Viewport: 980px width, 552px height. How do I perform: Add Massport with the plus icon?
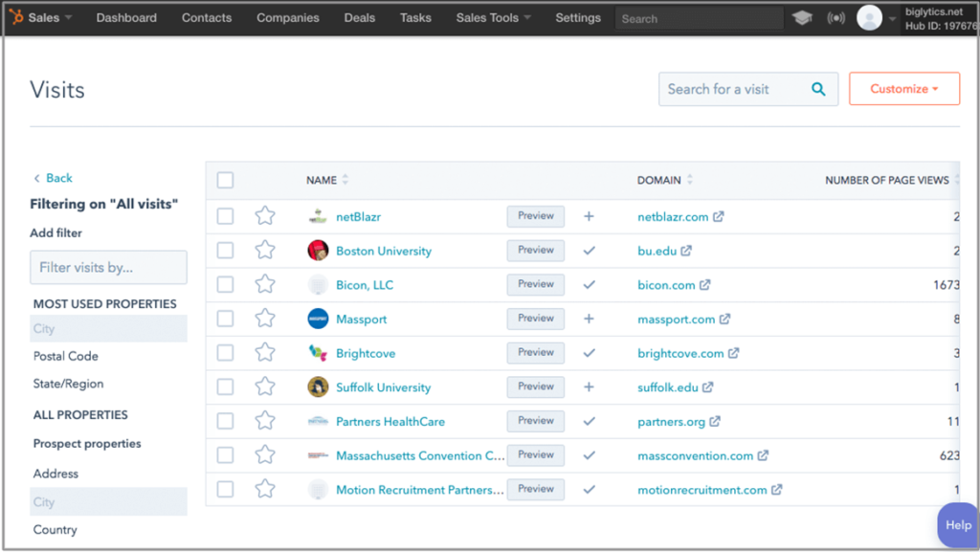(589, 320)
